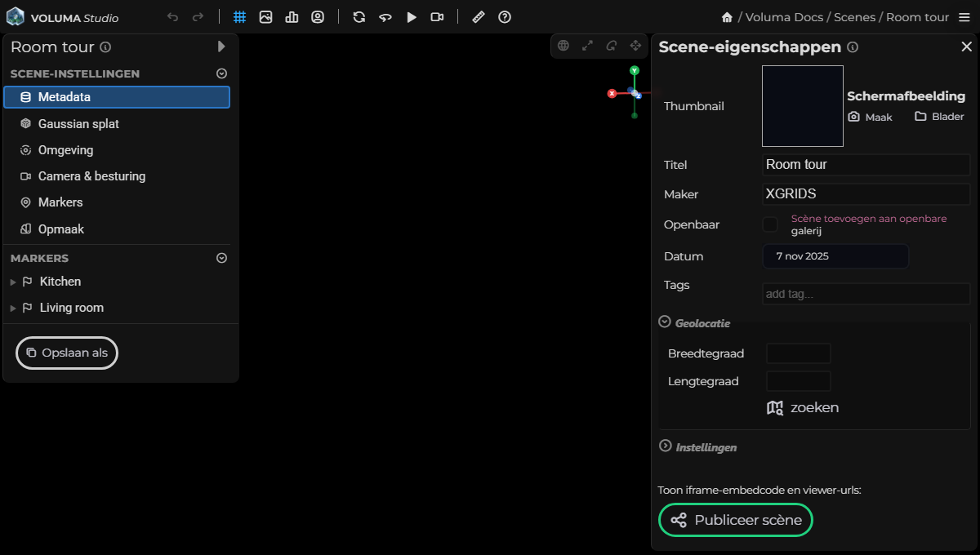The height and width of the screenshot is (555, 980).
Task: Open help question mark icon
Action: click(x=505, y=17)
